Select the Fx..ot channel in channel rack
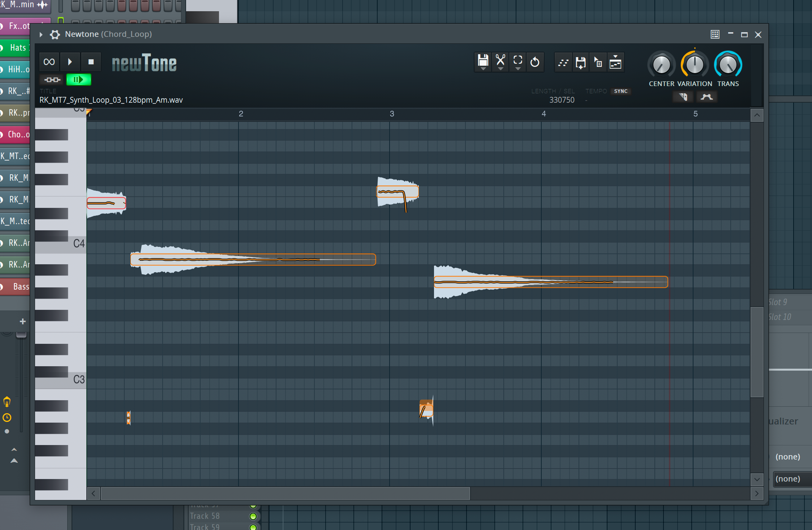 coord(15,26)
